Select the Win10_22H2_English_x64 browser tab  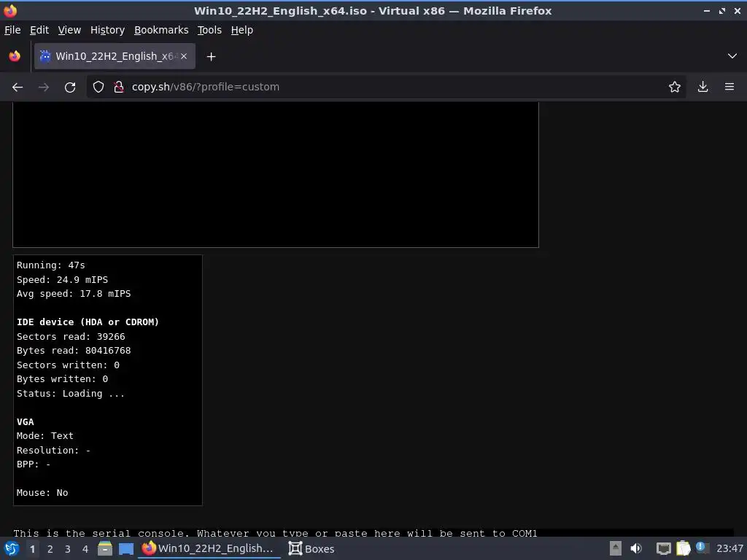pos(115,56)
